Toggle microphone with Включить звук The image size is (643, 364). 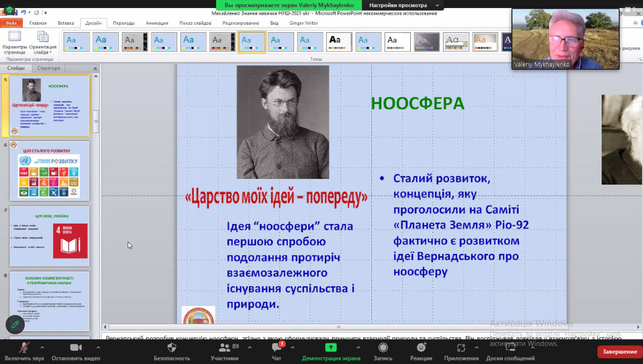click(x=24, y=351)
